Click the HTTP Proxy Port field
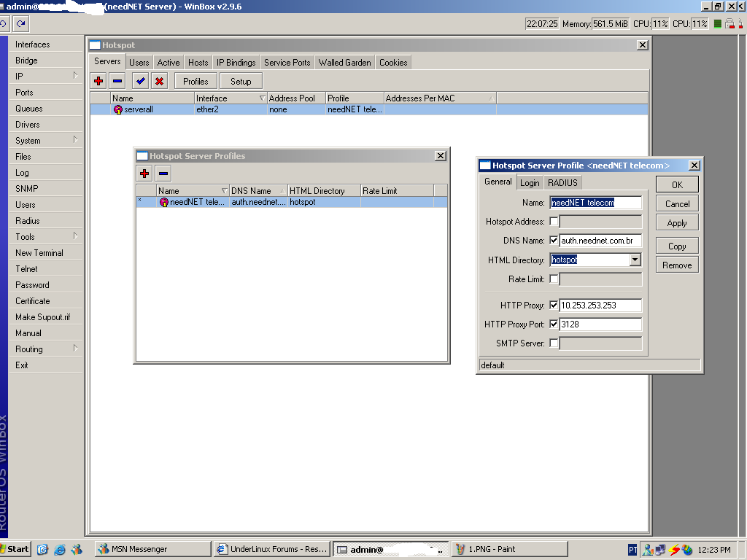This screenshot has width=747, height=560. (600, 324)
